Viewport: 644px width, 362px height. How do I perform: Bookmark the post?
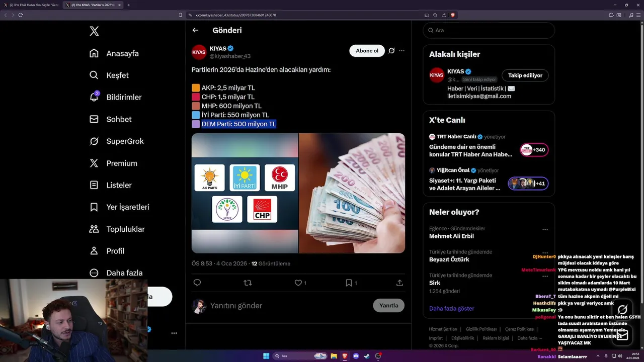(x=349, y=283)
